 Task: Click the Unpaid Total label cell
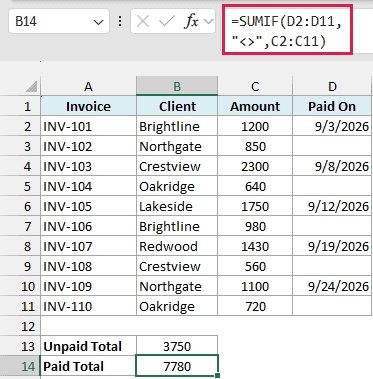click(88, 346)
